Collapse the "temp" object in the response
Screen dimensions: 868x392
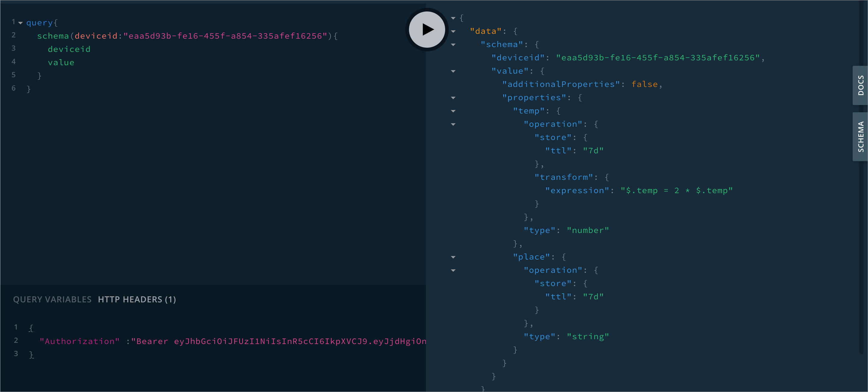[453, 111]
